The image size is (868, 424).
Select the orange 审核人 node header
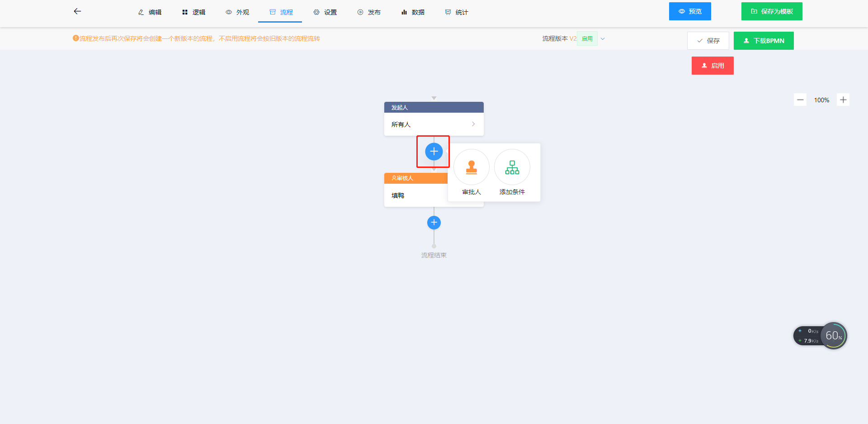(x=416, y=178)
